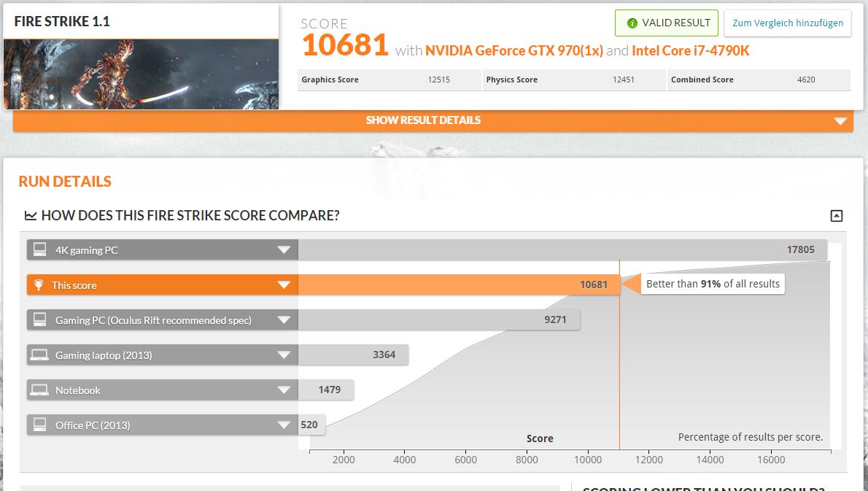Click the laptop icon next to Gaming laptop (2013)
This screenshot has height=491, width=868.
coord(39,355)
